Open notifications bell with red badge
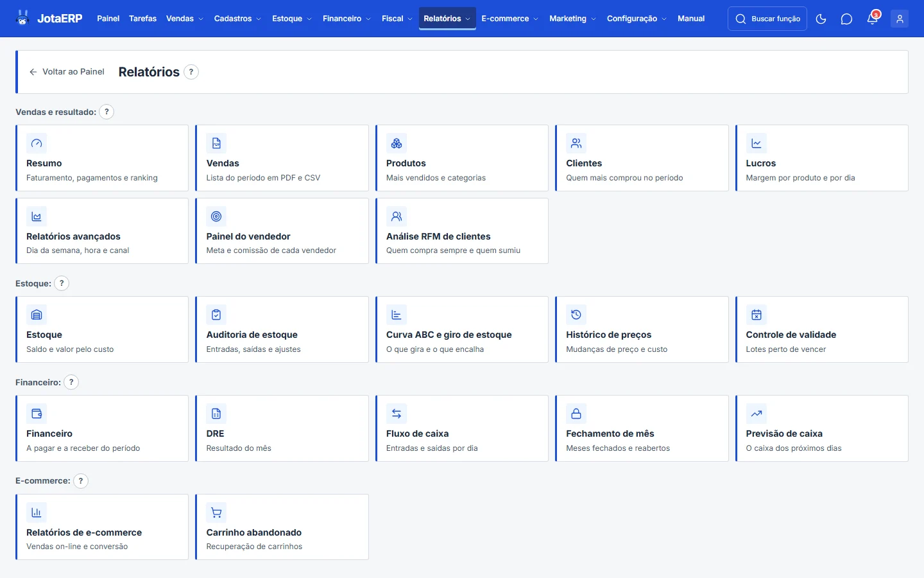Viewport: 924px width, 578px height. pos(873,19)
